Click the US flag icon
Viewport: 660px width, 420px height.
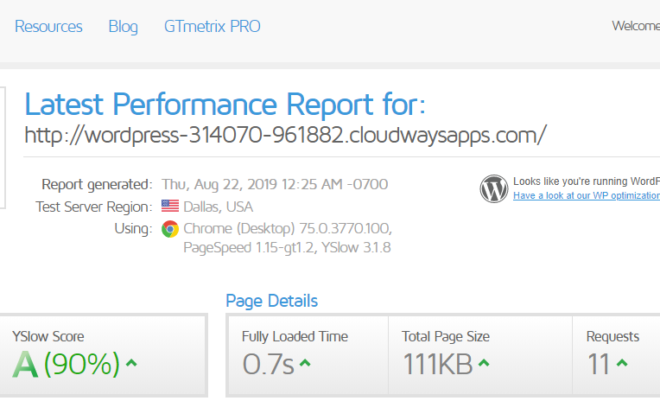(170, 206)
